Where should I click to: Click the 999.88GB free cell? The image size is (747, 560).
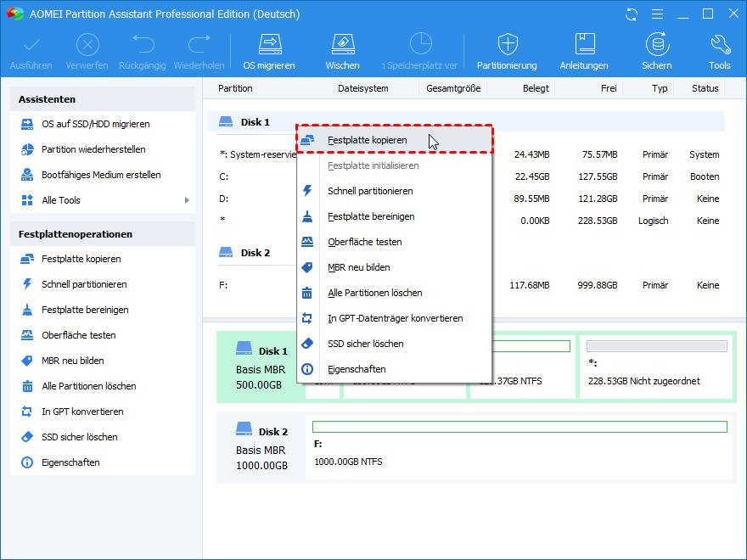tap(598, 285)
